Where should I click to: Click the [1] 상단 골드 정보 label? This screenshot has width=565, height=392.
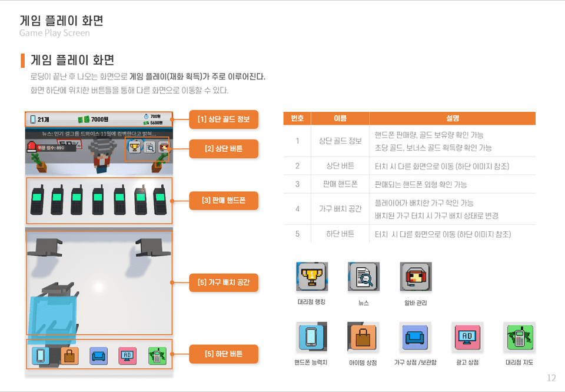coord(224,119)
